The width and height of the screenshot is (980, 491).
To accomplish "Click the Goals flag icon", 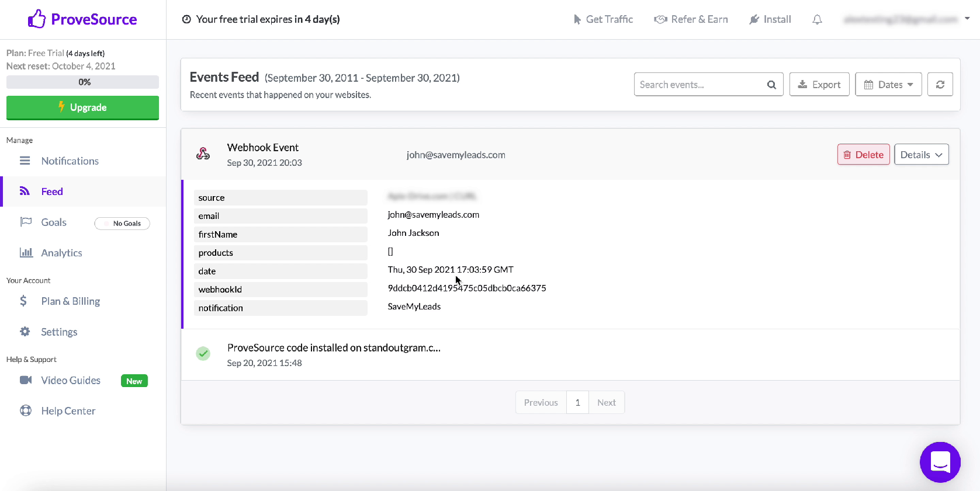I will [26, 222].
